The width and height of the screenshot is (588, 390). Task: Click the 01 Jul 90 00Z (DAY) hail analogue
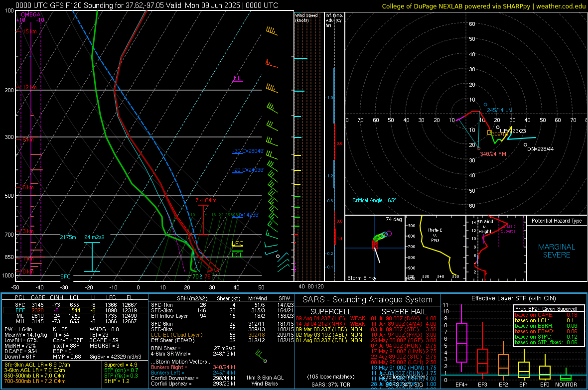point(404,318)
